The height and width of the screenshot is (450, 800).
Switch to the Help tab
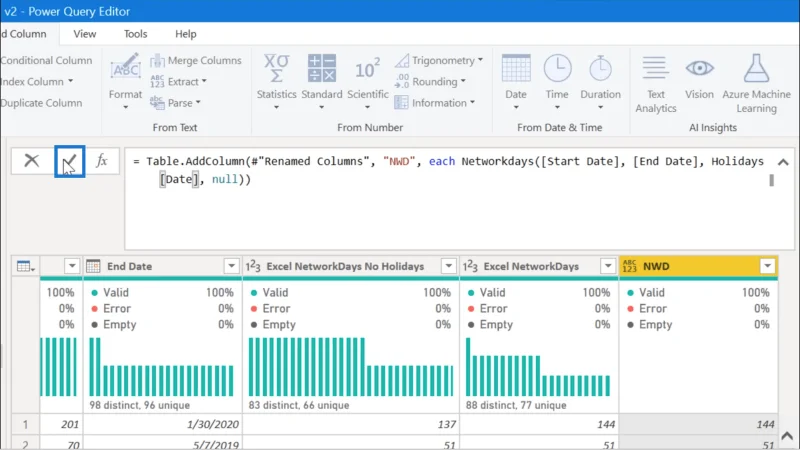click(186, 34)
